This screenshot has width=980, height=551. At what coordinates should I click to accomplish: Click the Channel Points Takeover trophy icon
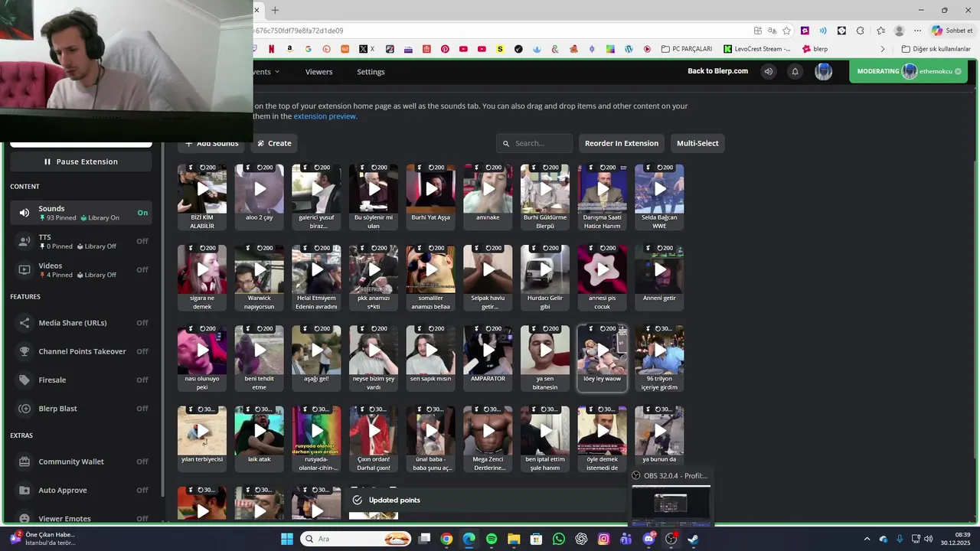(24, 351)
